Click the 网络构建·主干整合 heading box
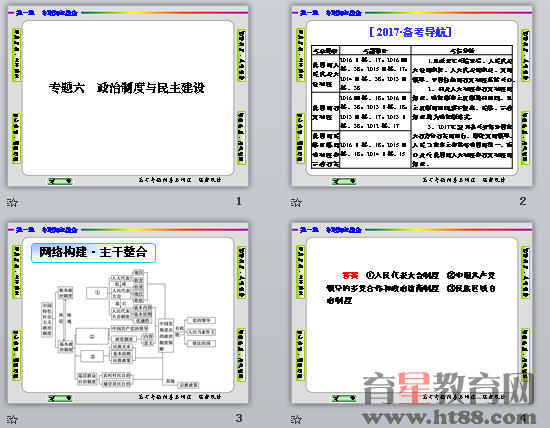This screenshot has width=550, height=428. pos(93,253)
